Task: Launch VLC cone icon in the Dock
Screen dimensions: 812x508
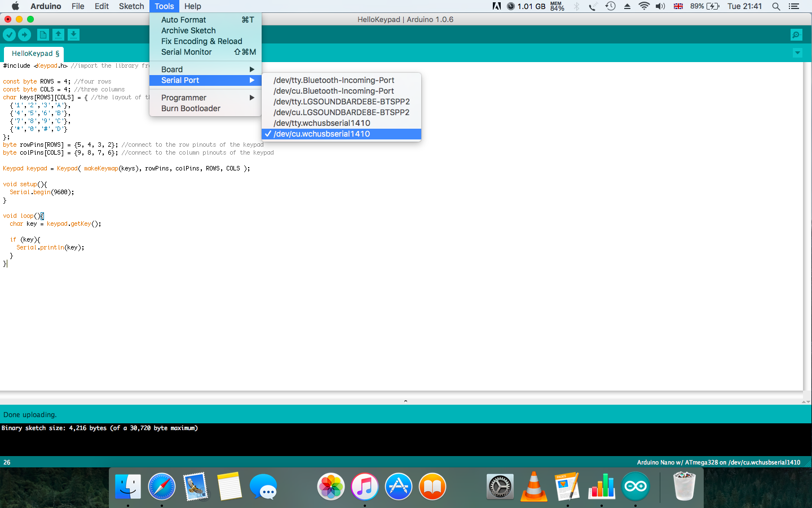Action: (534, 487)
